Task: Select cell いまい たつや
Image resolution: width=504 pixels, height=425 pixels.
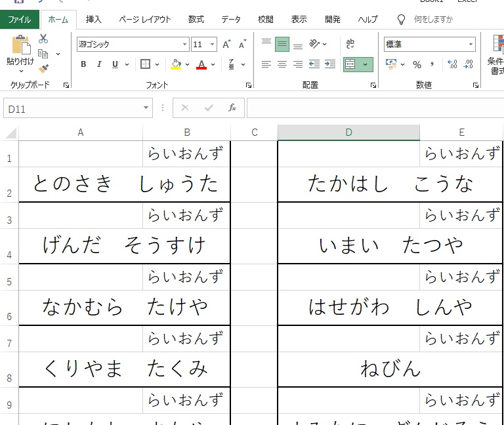Action: click(390, 246)
